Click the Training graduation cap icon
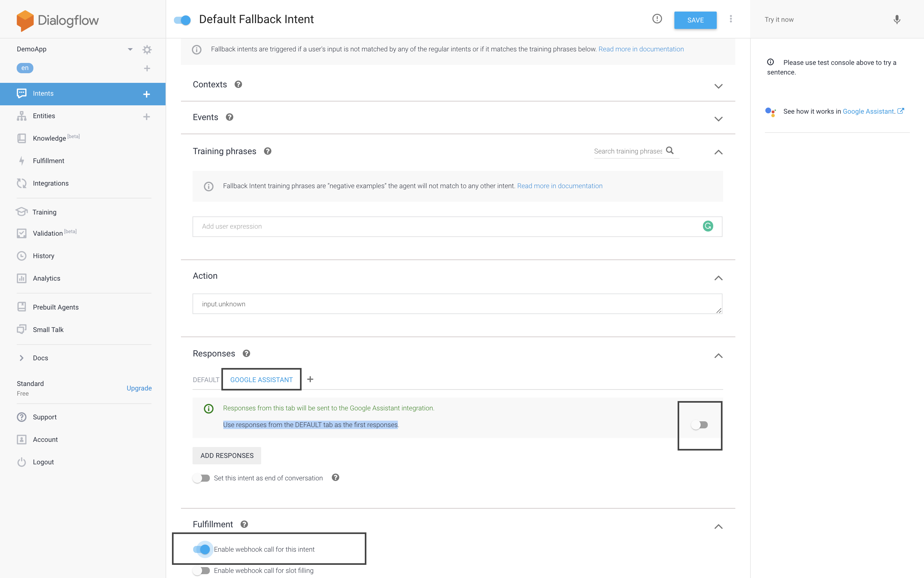924x578 pixels. coord(22,212)
